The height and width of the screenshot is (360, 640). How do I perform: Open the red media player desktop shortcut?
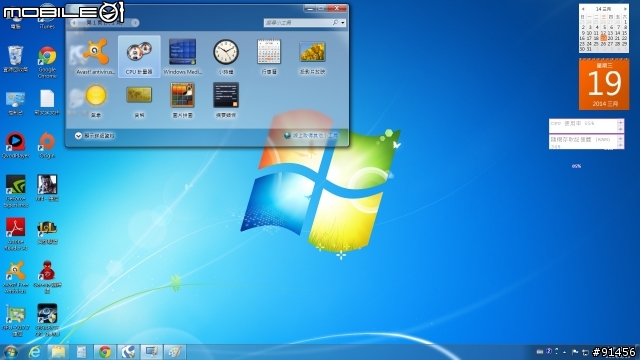pyautogui.click(x=16, y=145)
